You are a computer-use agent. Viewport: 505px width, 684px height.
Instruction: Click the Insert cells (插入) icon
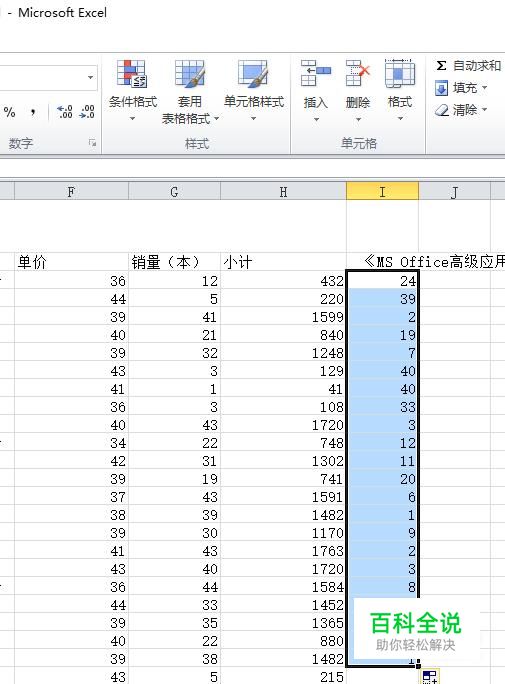click(315, 73)
